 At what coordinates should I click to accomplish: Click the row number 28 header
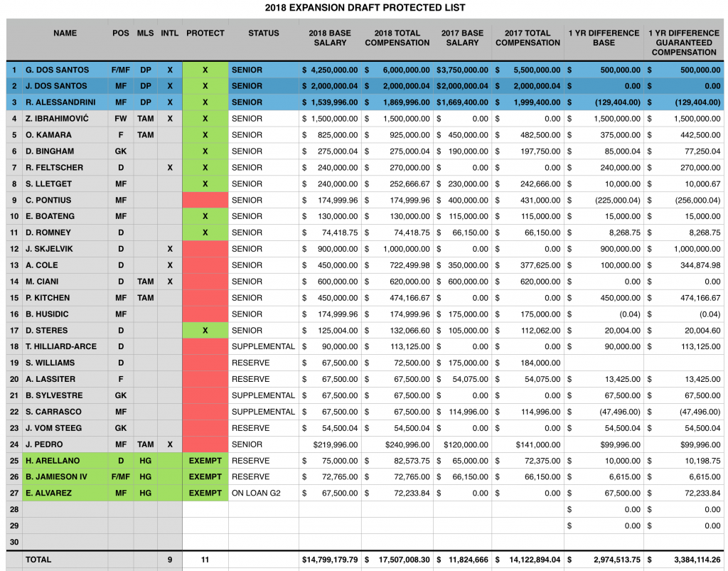(x=14, y=509)
